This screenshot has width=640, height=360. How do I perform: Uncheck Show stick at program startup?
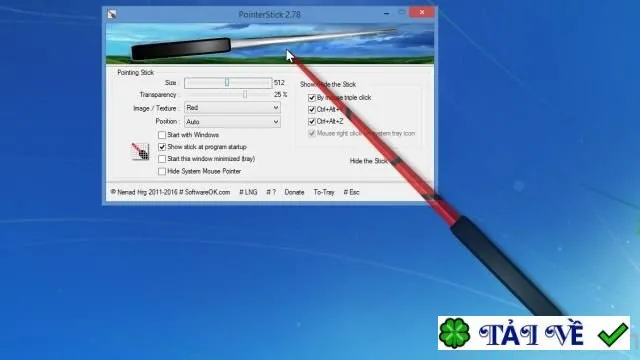pyautogui.click(x=162, y=147)
